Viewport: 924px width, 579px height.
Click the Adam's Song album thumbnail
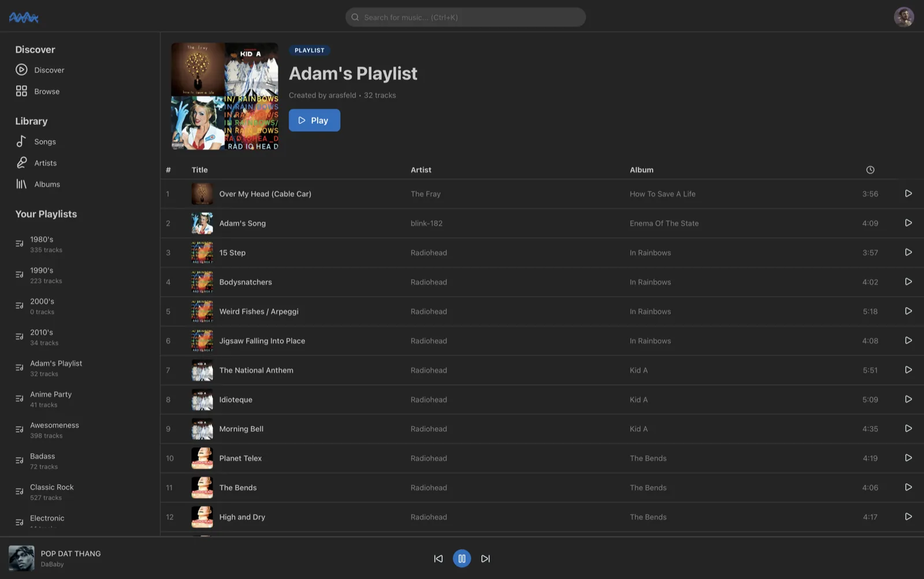pos(202,223)
